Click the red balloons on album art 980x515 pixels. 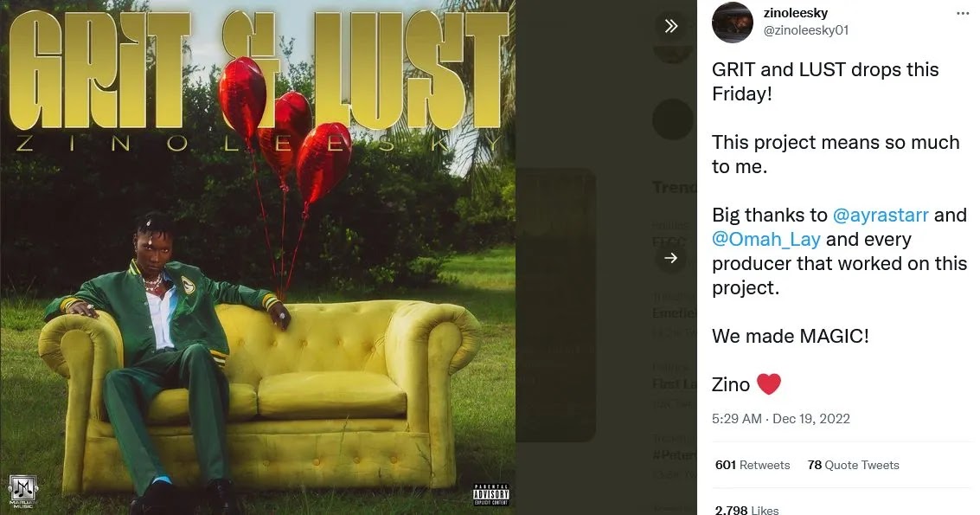coord(285,126)
